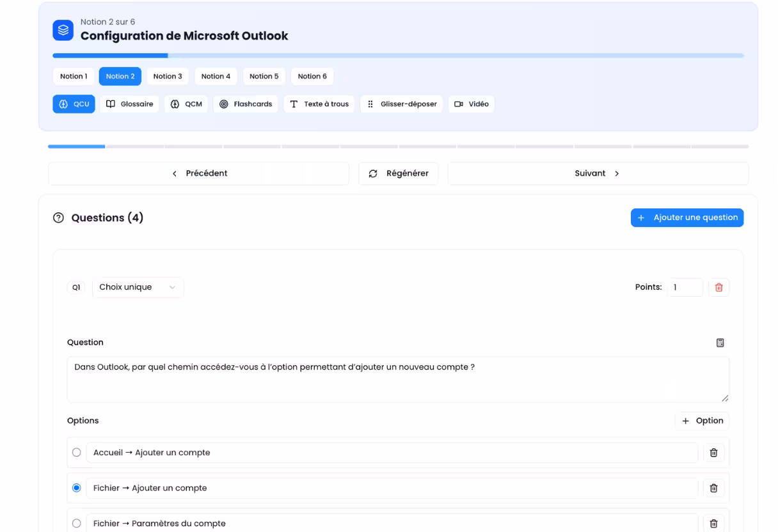Open the Vidéo content type
Image resolution: width=778 pixels, height=532 pixels.
click(472, 104)
